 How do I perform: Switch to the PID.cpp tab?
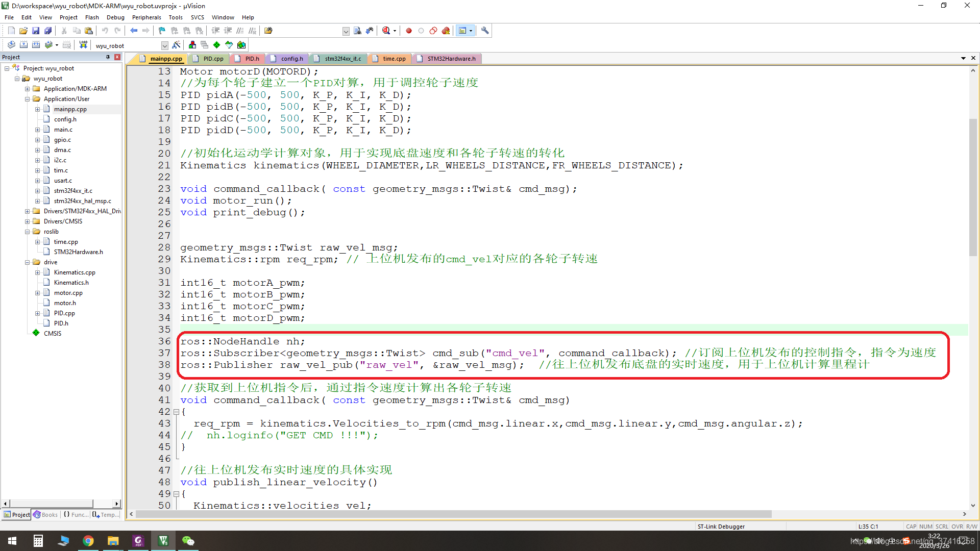pos(213,59)
